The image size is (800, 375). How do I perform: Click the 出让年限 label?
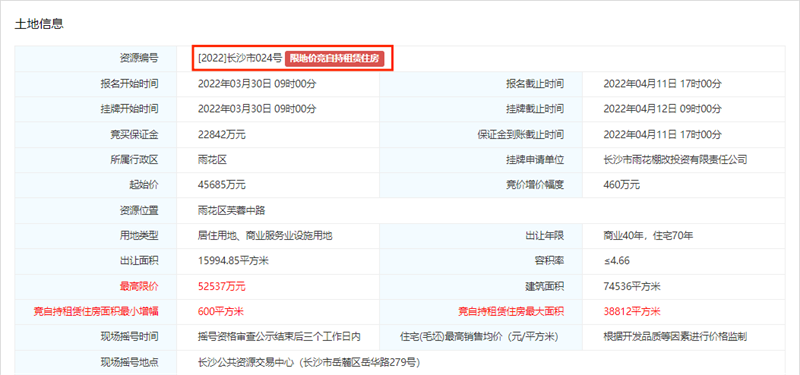coord(544,236)
